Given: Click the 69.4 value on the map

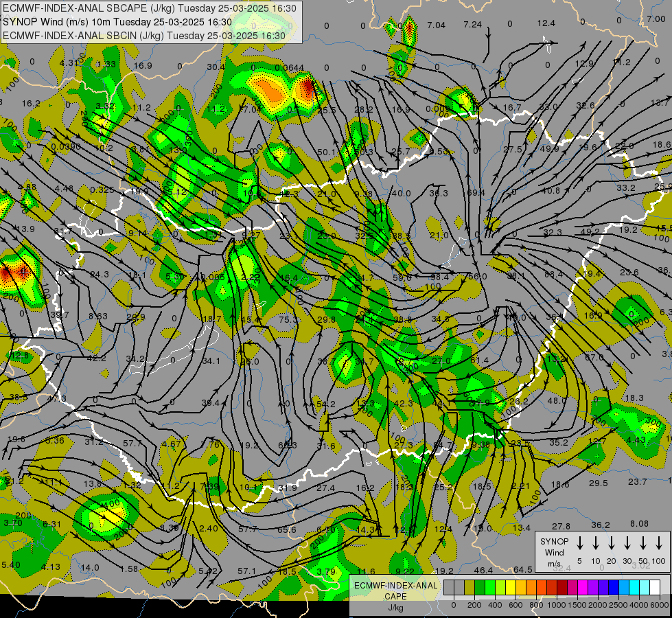Looking at the screenshot, I should pos(476,193).
